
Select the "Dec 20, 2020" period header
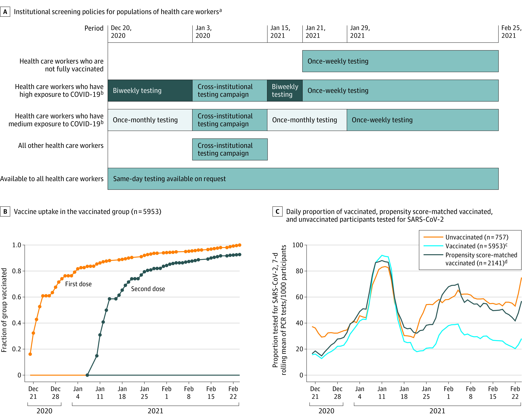pos(121,32)
